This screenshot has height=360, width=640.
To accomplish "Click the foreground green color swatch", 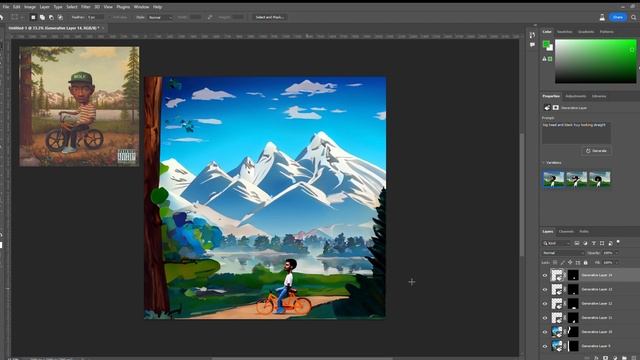I will point(546,44).
